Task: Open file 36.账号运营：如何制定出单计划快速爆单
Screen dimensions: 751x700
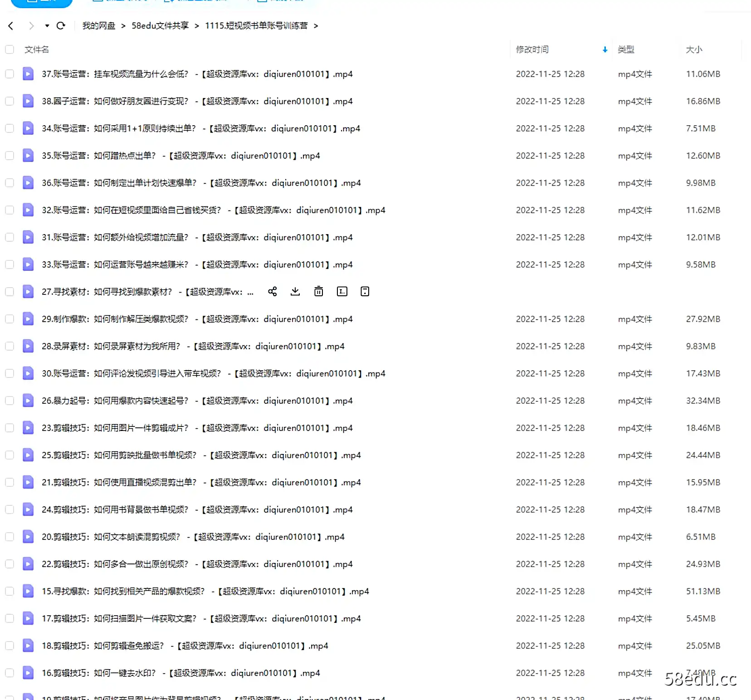Action: pyautogui.click(x=201, y=183)
